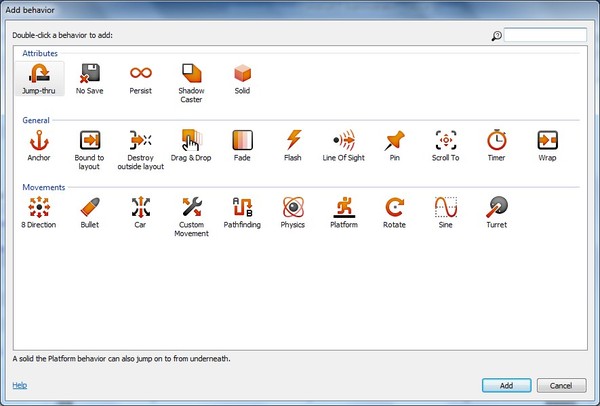Pick the Persist infinity icon
Screen dimensions: 600x406
pyautogui.click(x=141, y=74)
